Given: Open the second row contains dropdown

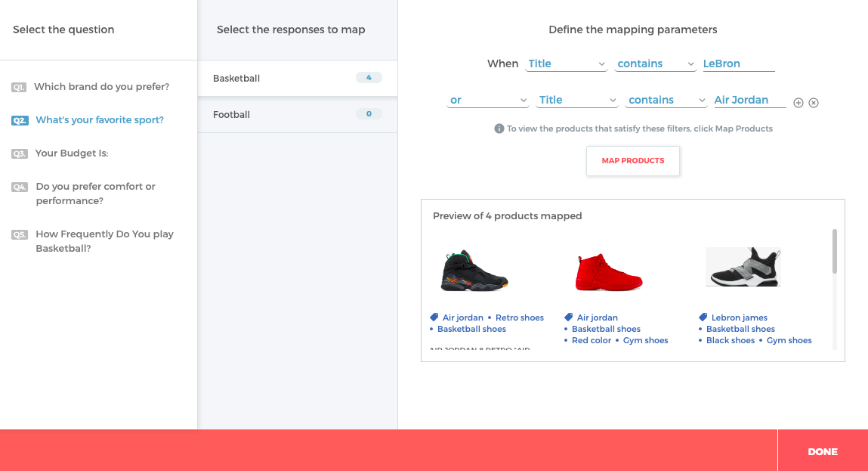Looking at the screenshot, I should (666, 101).
